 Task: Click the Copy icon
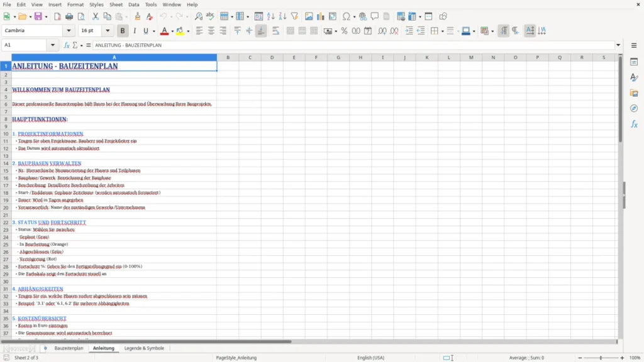point(107,16)
